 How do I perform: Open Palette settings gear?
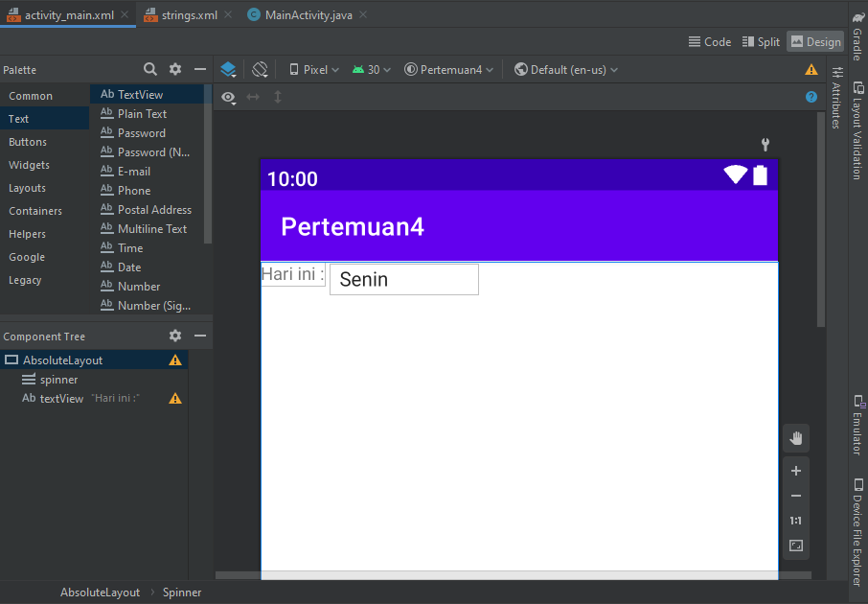click(175, 69)
